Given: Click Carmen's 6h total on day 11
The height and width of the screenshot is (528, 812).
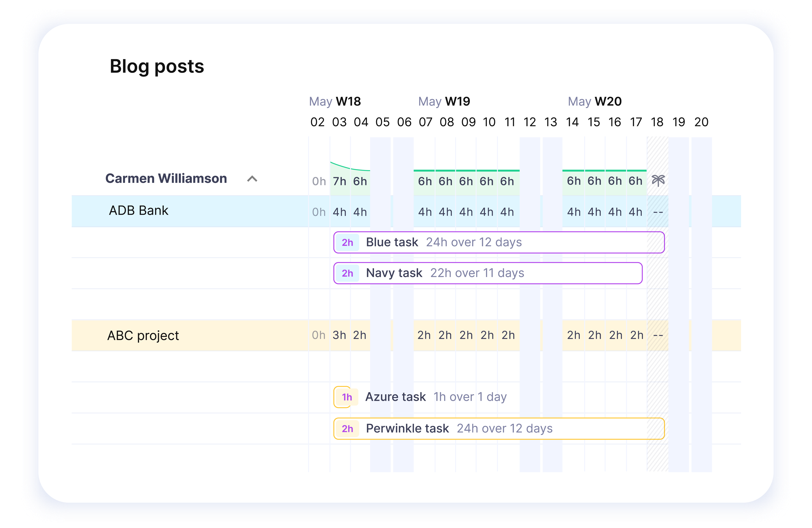Looking at the screenshot, I should tap(507, 181).
